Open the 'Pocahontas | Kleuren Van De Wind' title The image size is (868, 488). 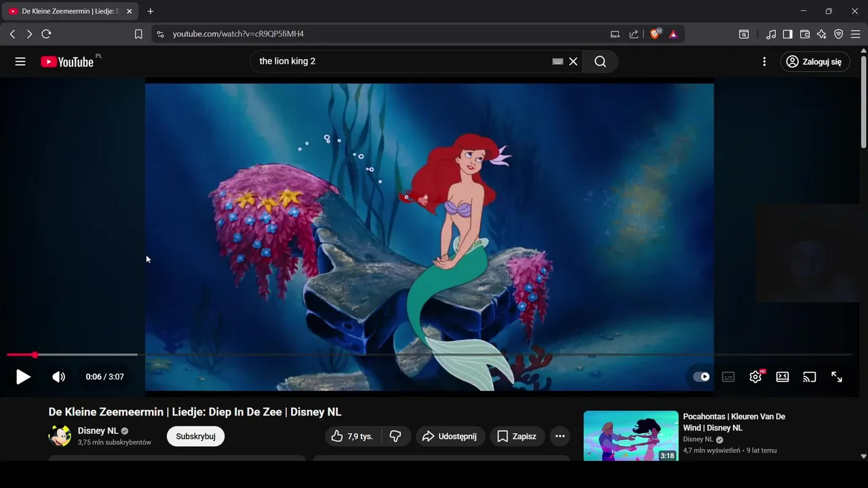pyautogui.click(x=734, y=422)
